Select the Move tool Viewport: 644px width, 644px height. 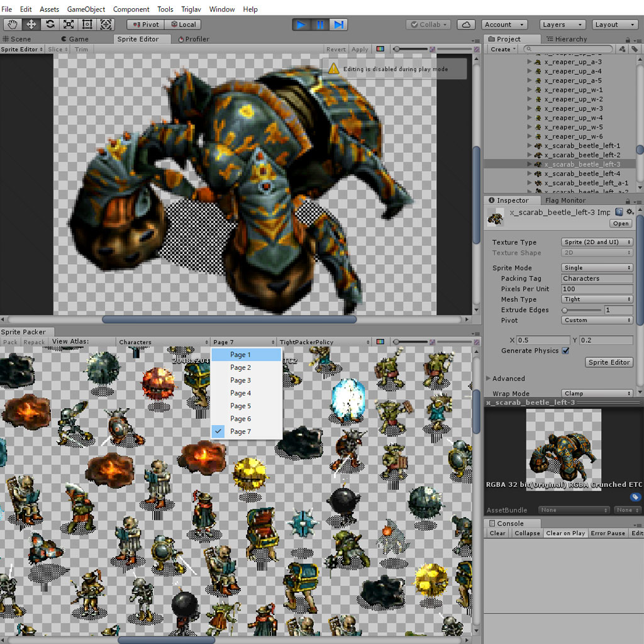(x=31, y=25)
